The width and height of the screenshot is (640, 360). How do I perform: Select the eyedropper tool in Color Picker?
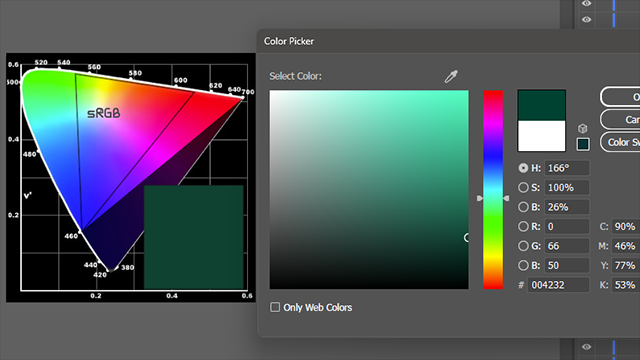451,76
